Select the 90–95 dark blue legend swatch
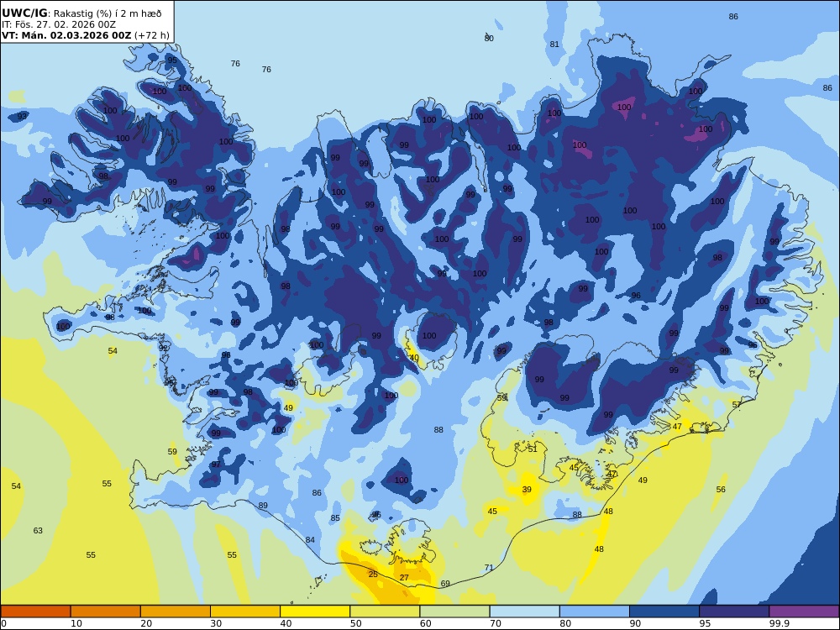This screenshot has width=840, height=630. pyautogui.click(x=664, y=612)
